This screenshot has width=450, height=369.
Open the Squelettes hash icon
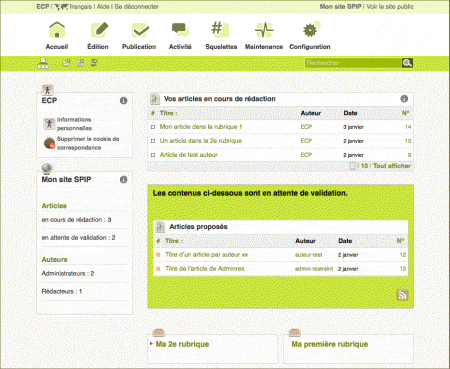(x=220, y=29)
